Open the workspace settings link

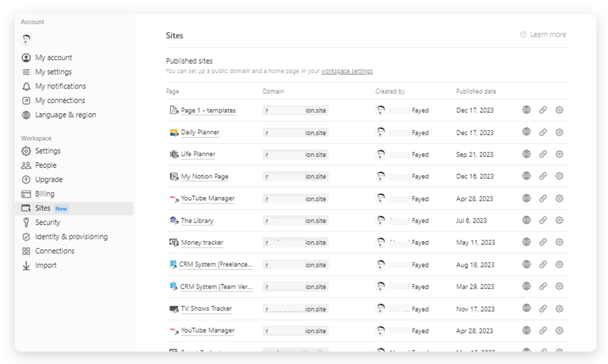pyautogui.click(x=346, y=71)
